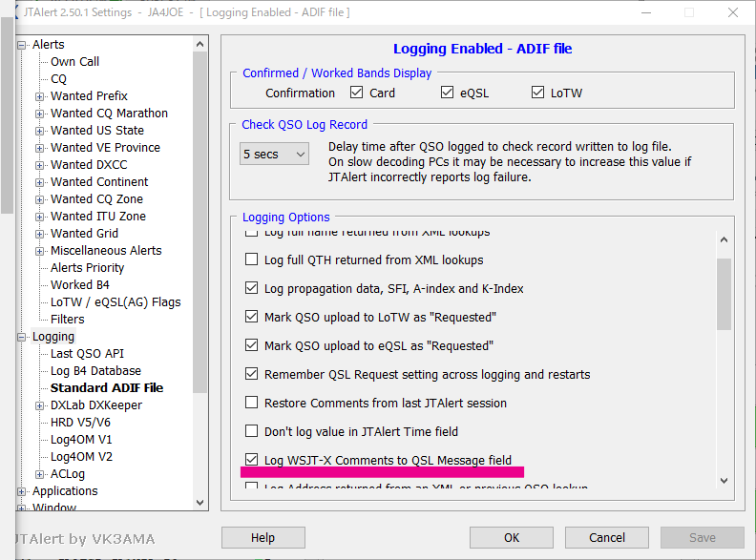Click the Logging Options scrollbar thumb
The image size is (756, 560).
pyautogui.click(x=724, y=295)
